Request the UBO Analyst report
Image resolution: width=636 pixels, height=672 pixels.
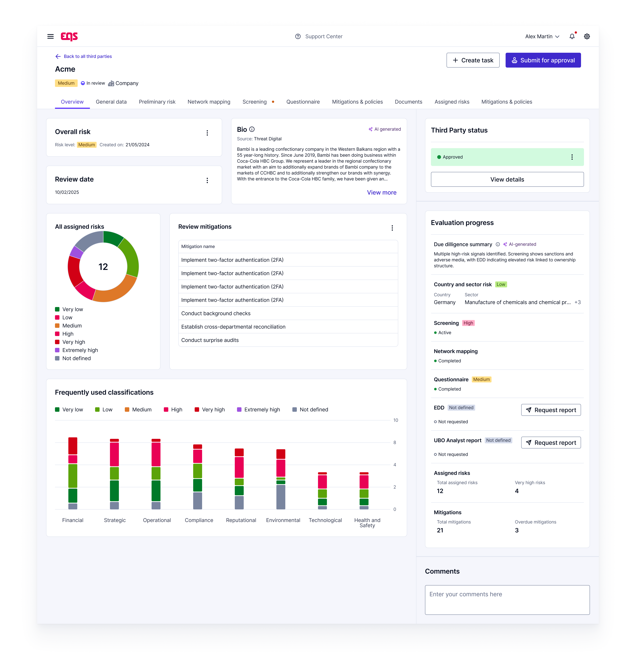(551, 443)
